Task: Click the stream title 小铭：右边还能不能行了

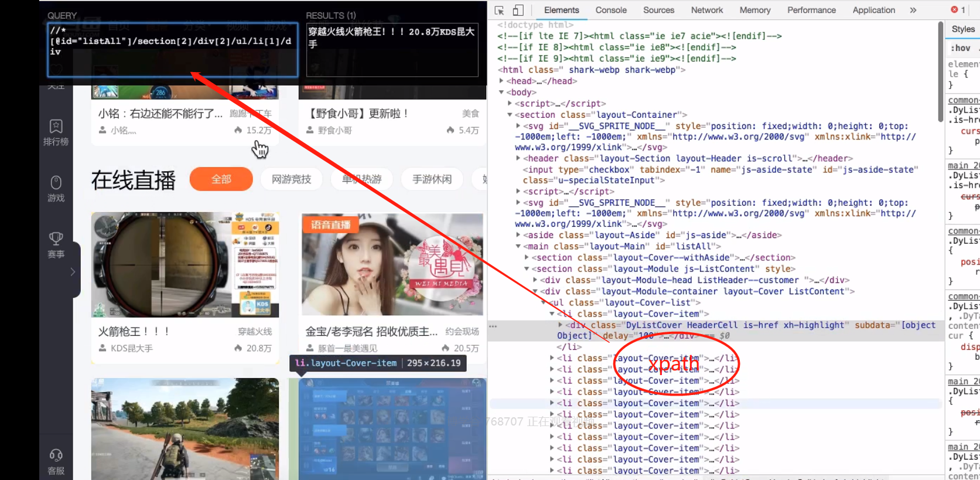Action: coord(161,114)
